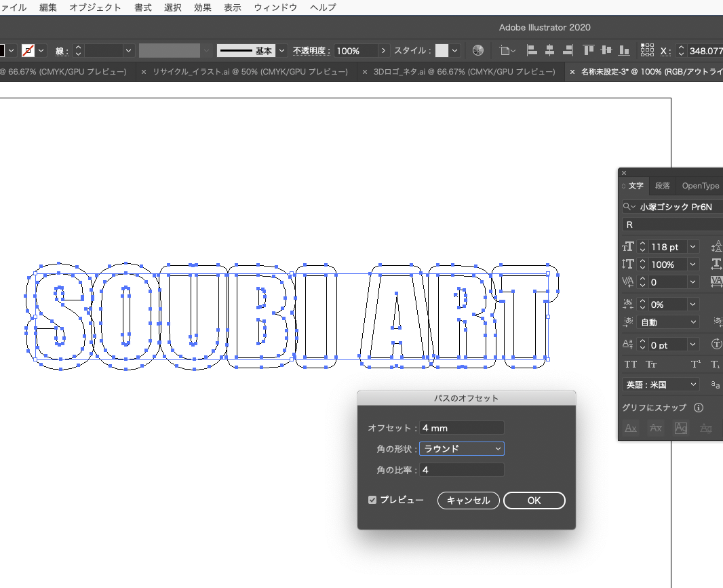Switch to リサイクル_イラスト.ai document tab
The height and width of the screenshot is (588, 723).
pyautogui.click(x=250, y=71)
